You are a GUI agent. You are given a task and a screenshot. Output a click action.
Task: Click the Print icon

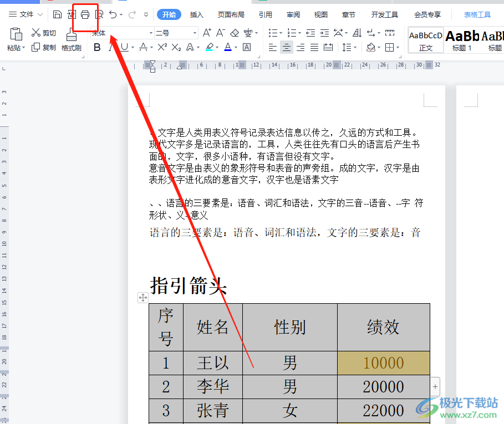(x=85, y=14)
